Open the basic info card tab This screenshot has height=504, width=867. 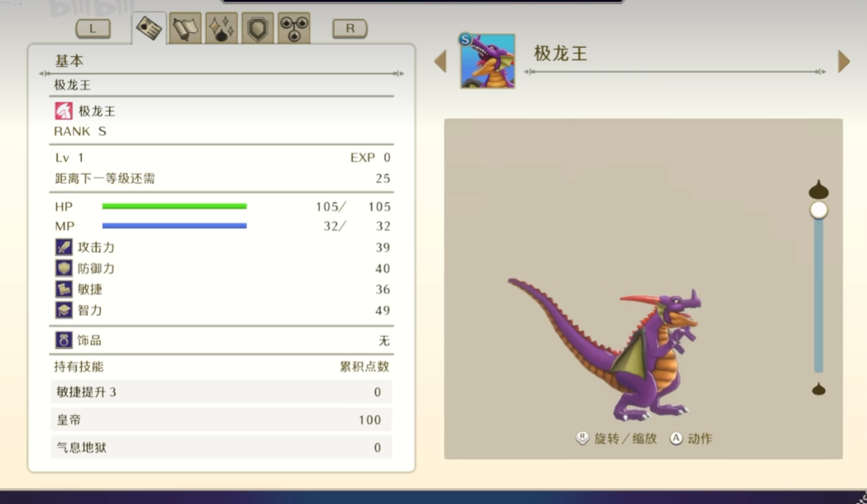click(149, 29)
